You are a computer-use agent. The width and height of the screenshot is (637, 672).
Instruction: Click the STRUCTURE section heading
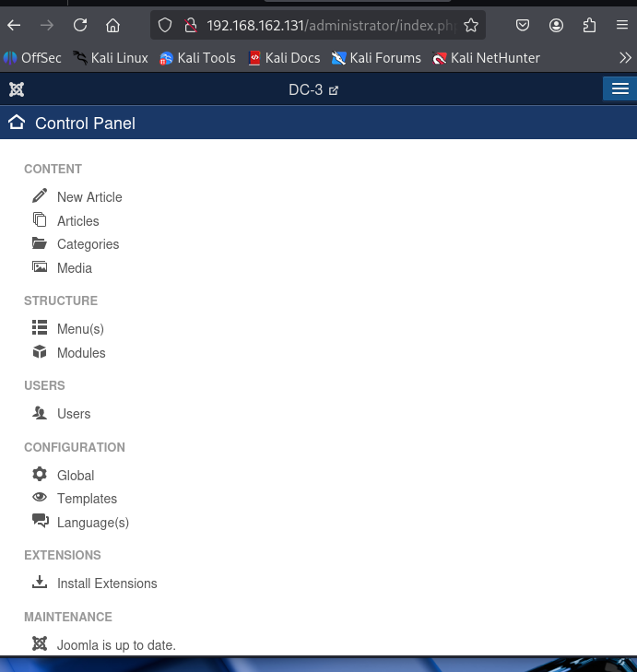click(x=61, y=301)
